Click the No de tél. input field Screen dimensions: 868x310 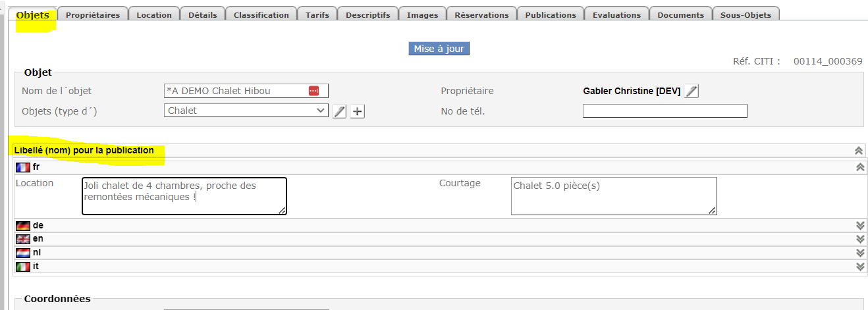coord(665,111)
